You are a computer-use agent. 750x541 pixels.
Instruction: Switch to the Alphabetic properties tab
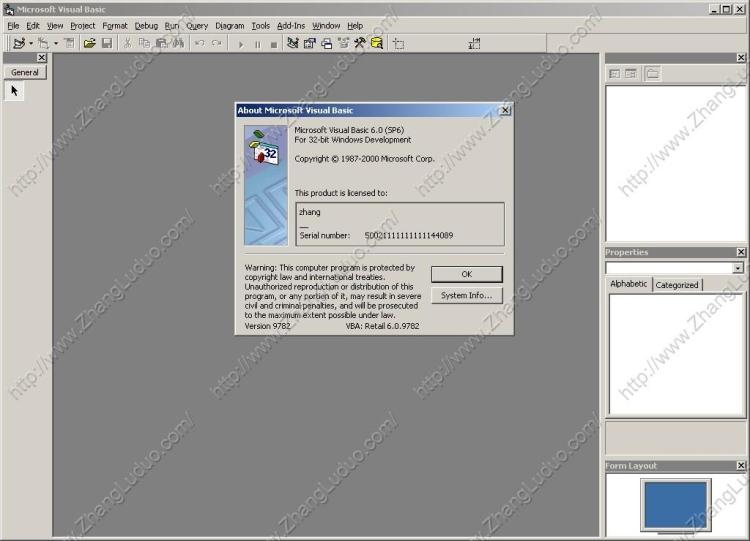(x=629, y=284)
